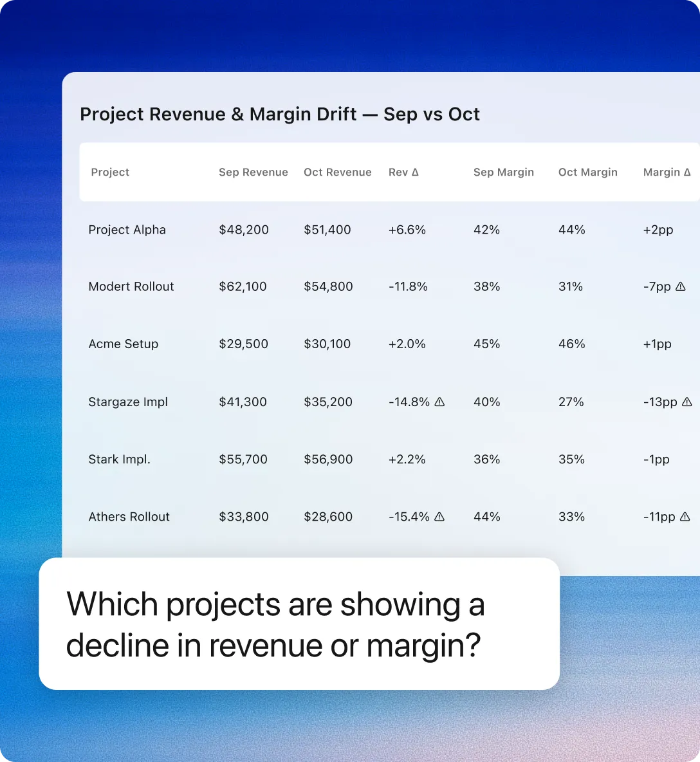Sort by the Oct Revenue column header
700x762 pixels.
click(x=338, y=172)
